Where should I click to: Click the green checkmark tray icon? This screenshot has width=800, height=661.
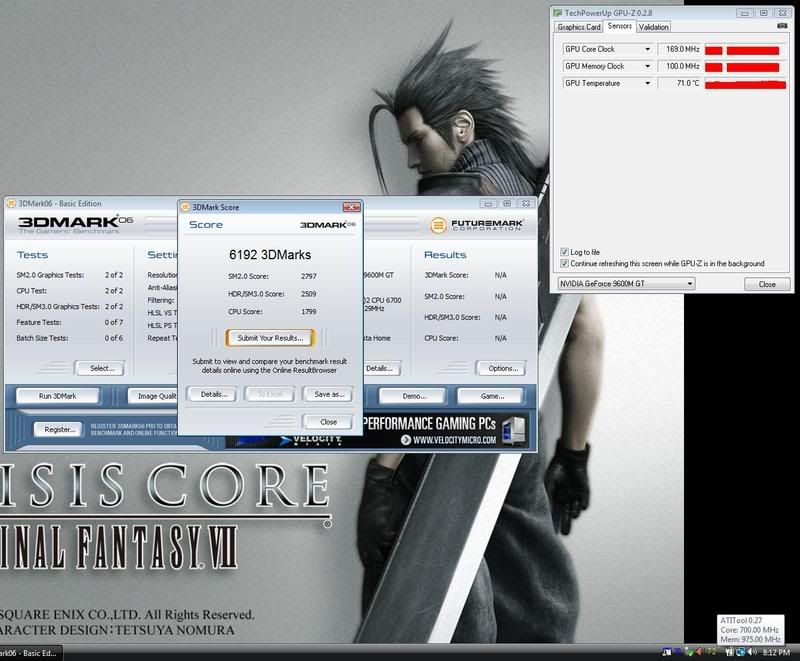(689, 652)
